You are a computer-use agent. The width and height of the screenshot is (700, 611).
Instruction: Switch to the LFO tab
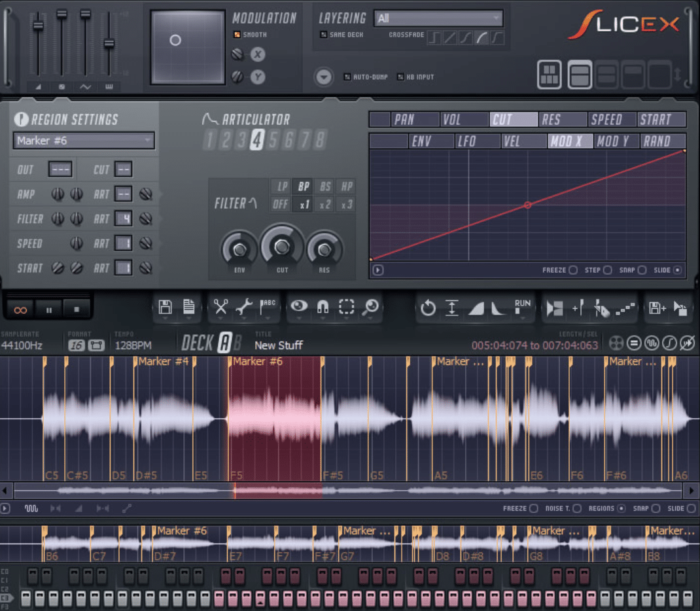[477, 141]
